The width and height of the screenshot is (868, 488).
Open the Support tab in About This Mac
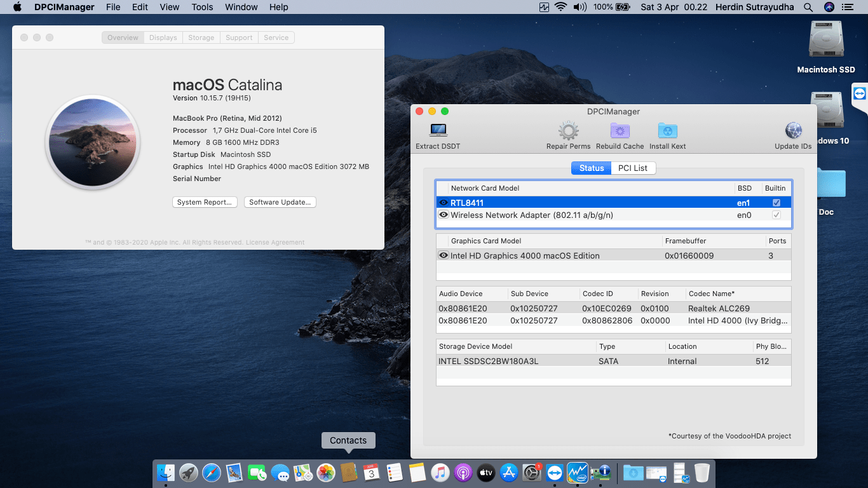(x=239, y=37)
